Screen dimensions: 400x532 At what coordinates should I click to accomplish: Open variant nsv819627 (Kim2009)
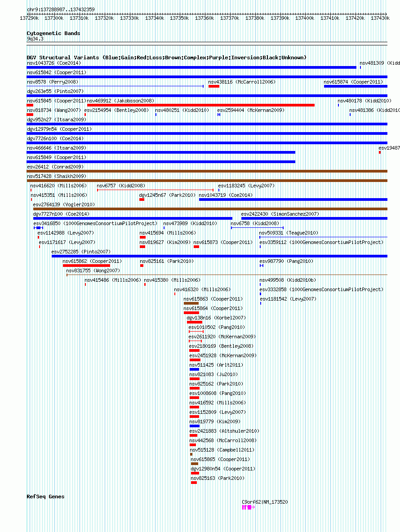(x=165, y=243)
